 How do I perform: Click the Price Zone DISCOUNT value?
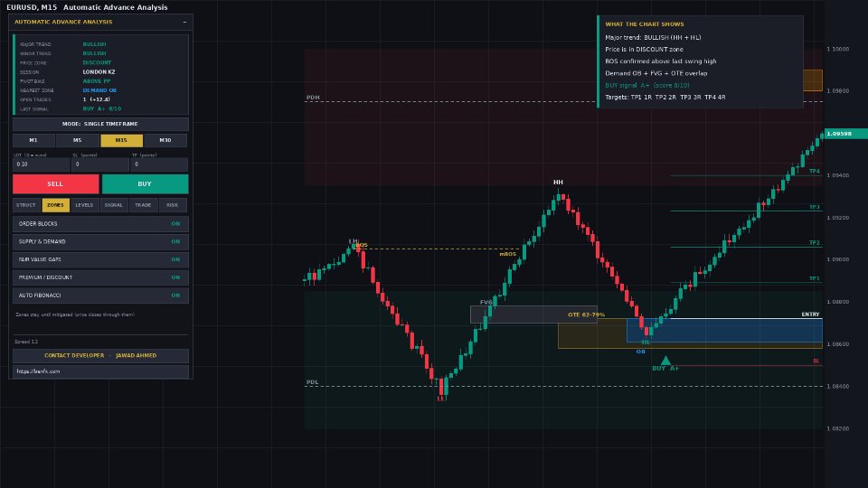coord(97,62)
